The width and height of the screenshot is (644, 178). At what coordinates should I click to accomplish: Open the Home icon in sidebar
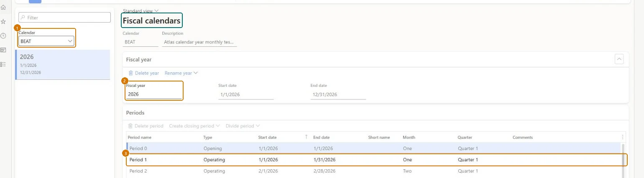[3, 8]
